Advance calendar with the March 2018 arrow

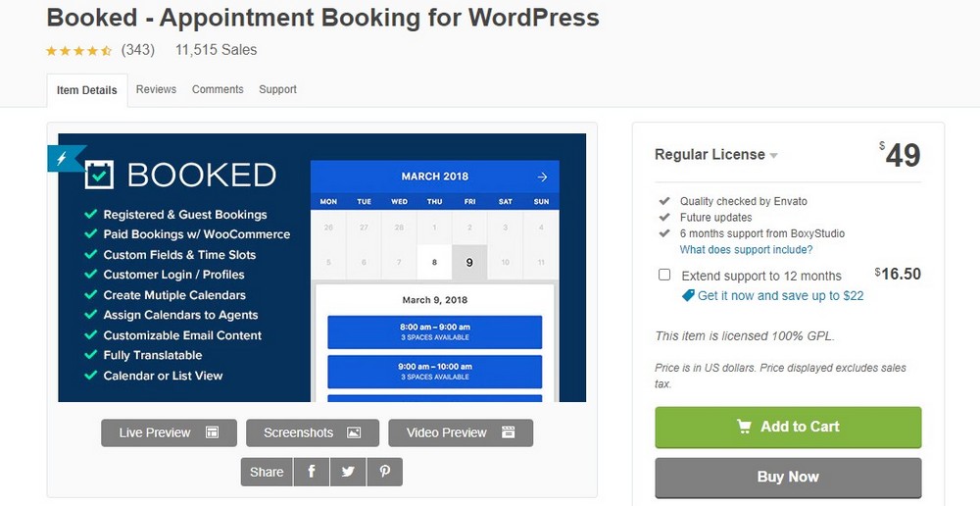[x=542, y=177]
